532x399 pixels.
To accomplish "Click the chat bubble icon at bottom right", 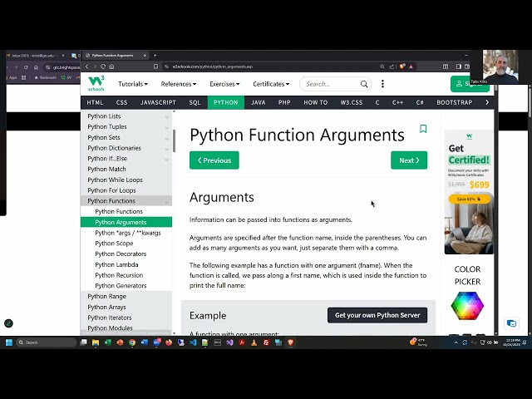I will pyautogui.click(x=511, y=323).
